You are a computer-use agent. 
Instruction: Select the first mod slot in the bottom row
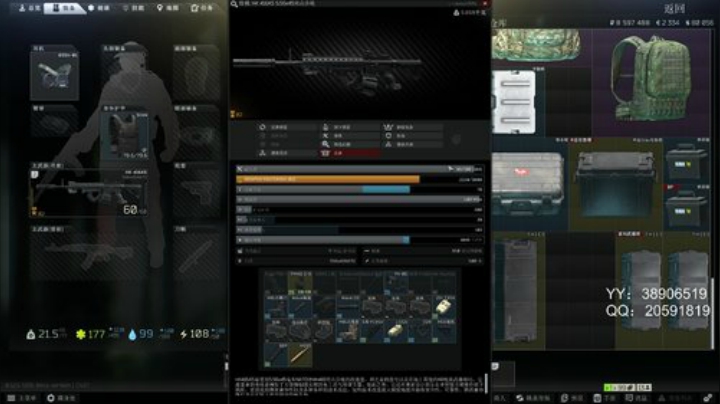click(x=276, y=355)
